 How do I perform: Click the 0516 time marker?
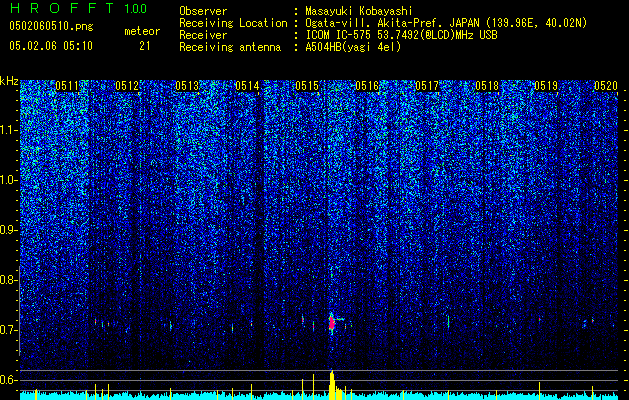[x=367, y=86]
